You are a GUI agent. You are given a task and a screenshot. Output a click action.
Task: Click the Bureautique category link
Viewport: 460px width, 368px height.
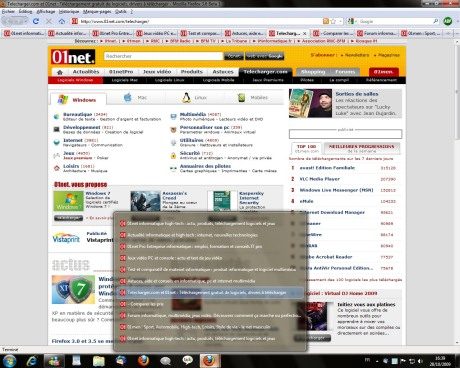pyautogui.click(x=77, y=114)
